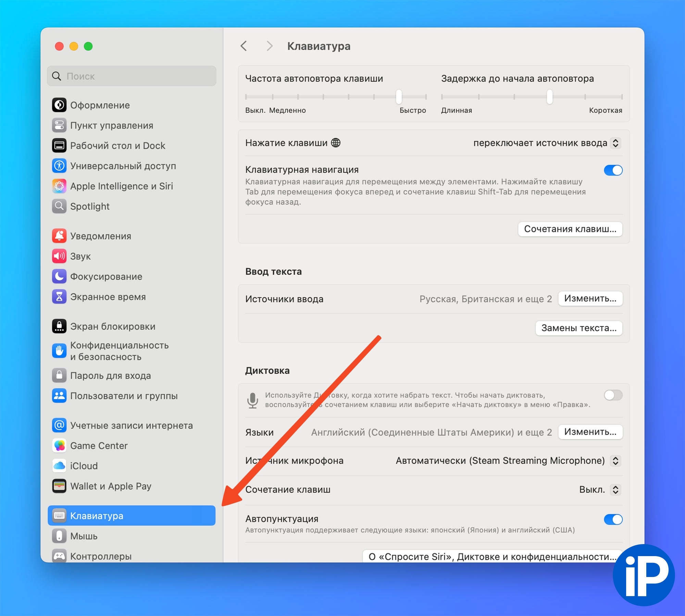Screen dimensions: 685x616
Task: Click the Экранное время hourglass icon
Action: [59, 297]
